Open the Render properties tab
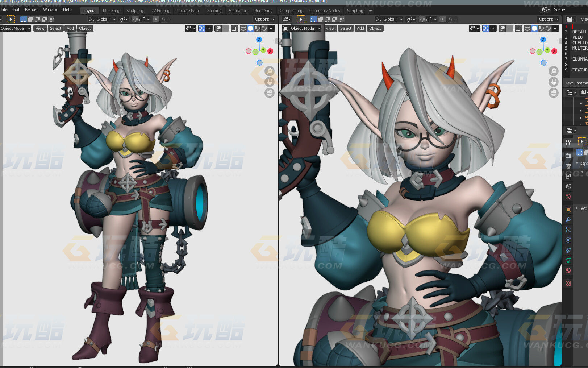588x368 pixels. tap(568, 156)
